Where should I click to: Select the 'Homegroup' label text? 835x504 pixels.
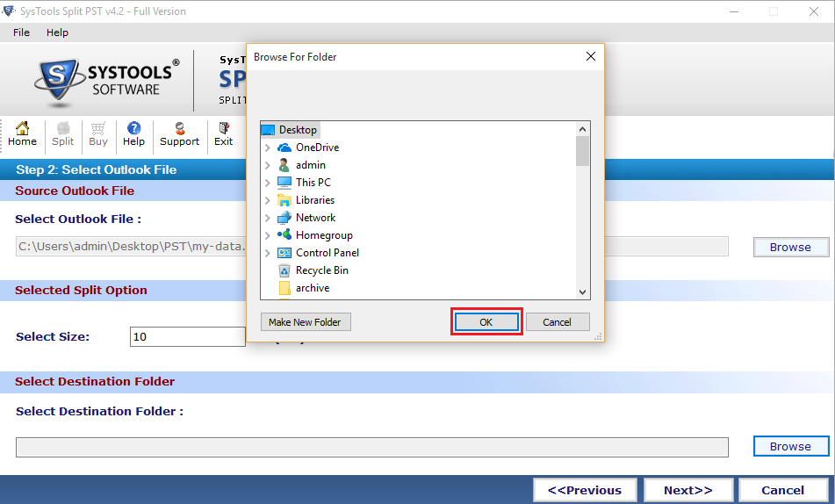[324, 235]
